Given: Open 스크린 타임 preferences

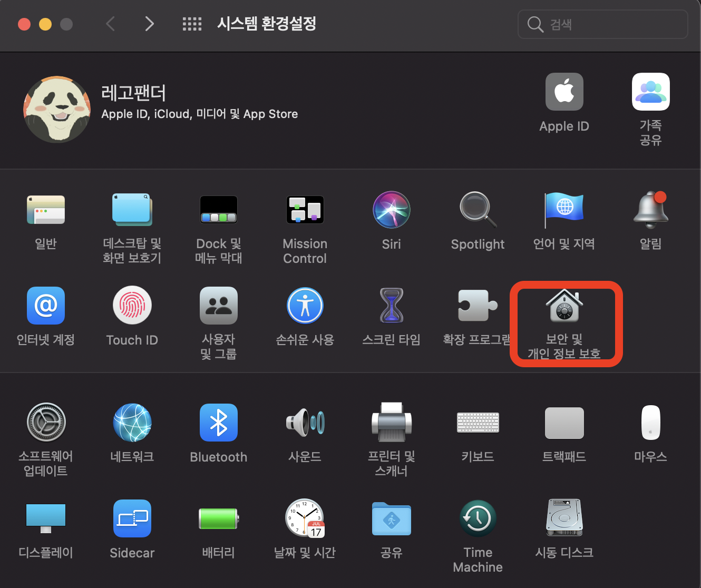Looking at the screenshot, I should [x=392, y=306].
